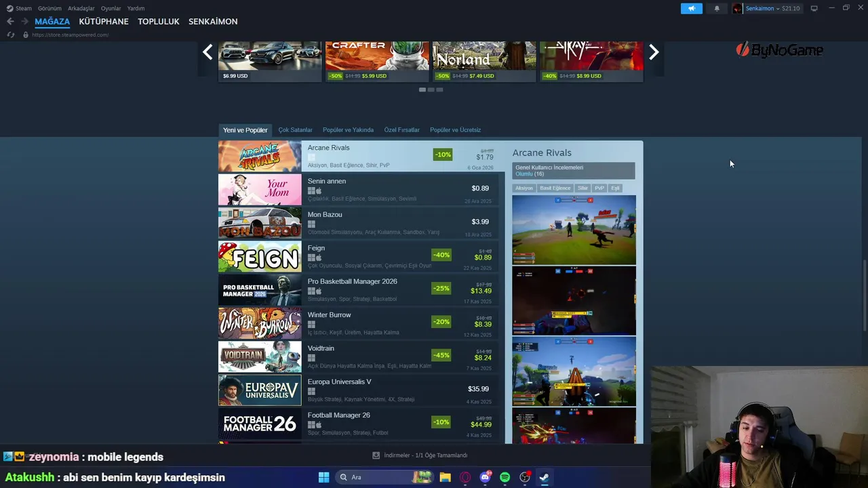Viewport: 868px width, 488px height.
Task: Open the Norland game capsule
Action: (x=484, y=62)
